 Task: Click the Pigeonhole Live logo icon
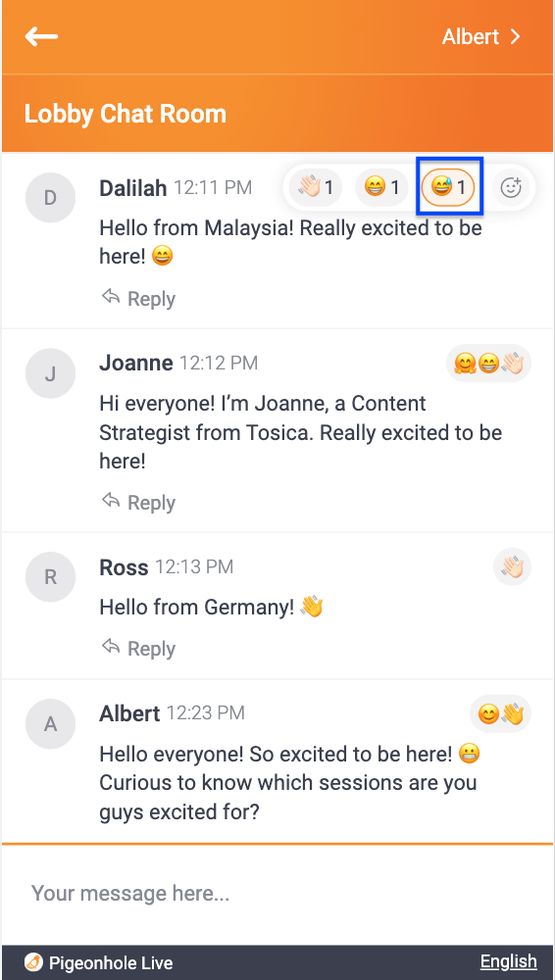[x=33, y=962]
